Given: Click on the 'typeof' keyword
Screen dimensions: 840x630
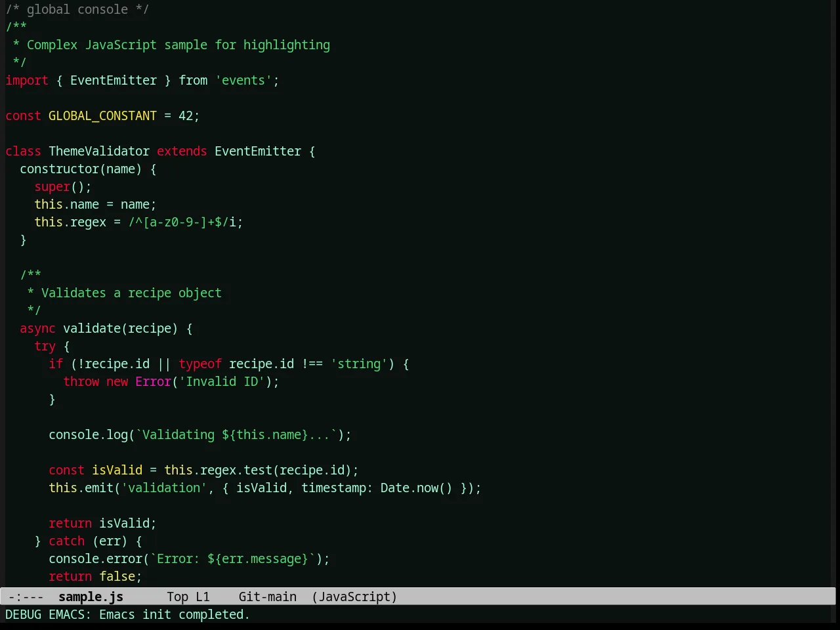Looking at the screenshot, I should coord(200,364).
